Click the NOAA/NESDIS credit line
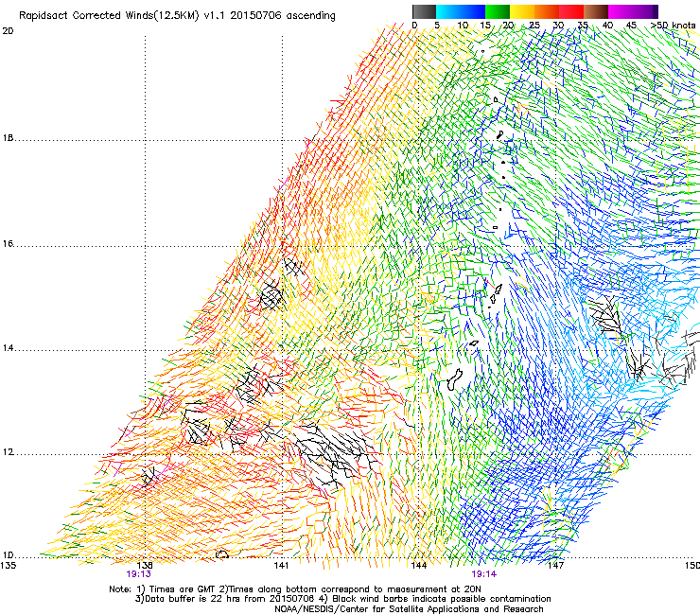 point(409,609)
